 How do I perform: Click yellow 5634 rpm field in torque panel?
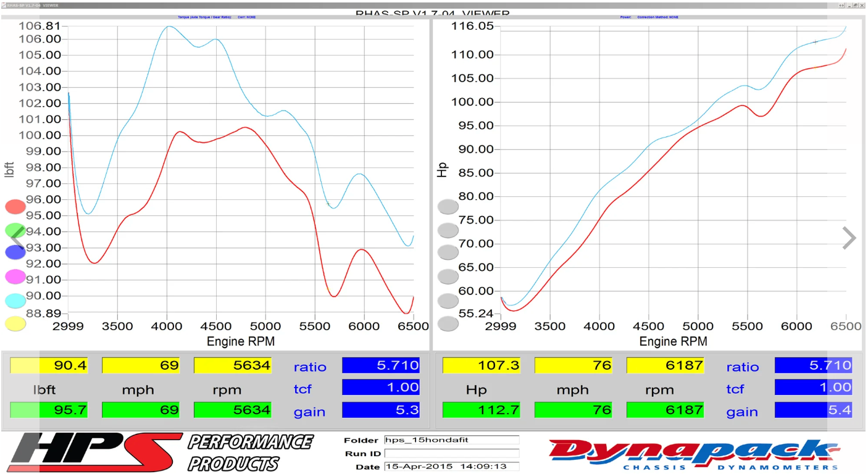233,365
